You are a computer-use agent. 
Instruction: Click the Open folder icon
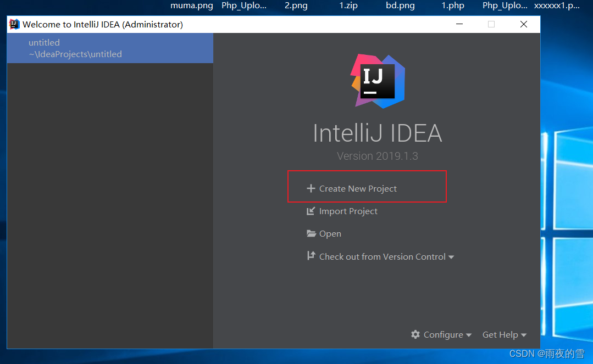click(311, 233)
